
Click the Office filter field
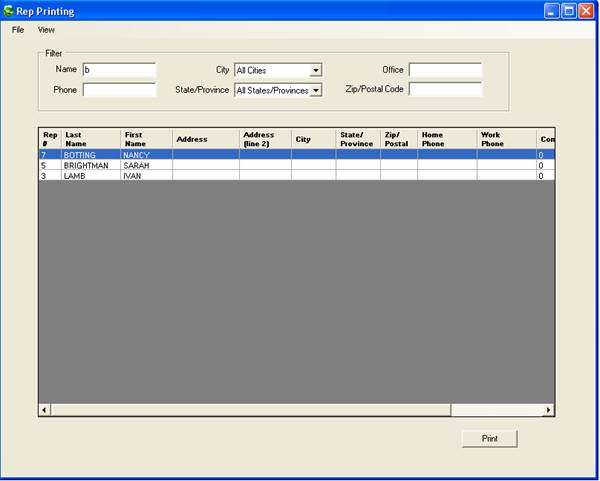coord(445,70)
